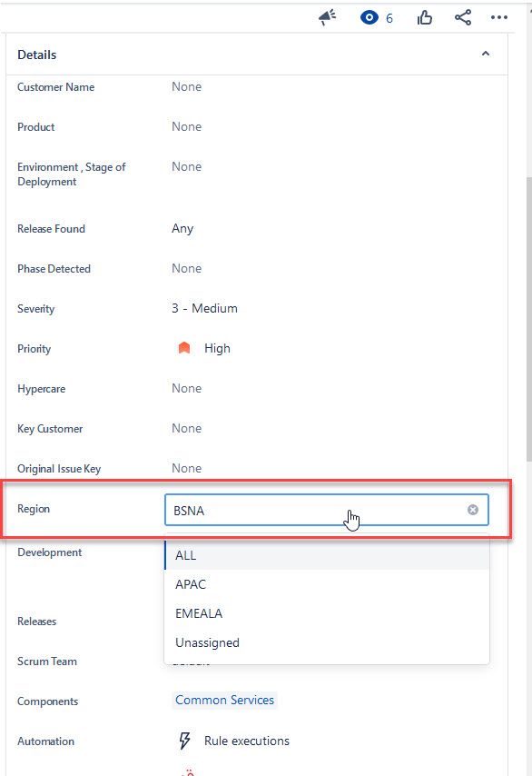Image resolution: width=532 pixels, height=776 pixels.
Task: Edit the Release Found value Any
Action: (x=182, y=229)
